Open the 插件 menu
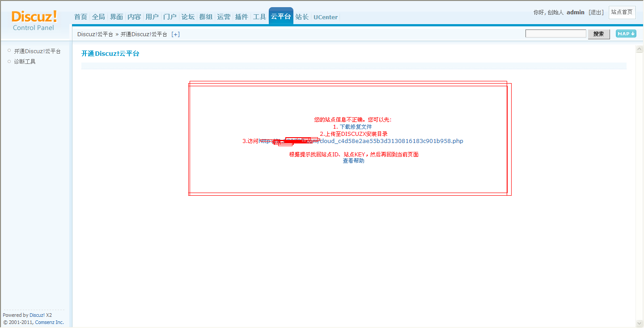644x328 pixels. (241, 17)
